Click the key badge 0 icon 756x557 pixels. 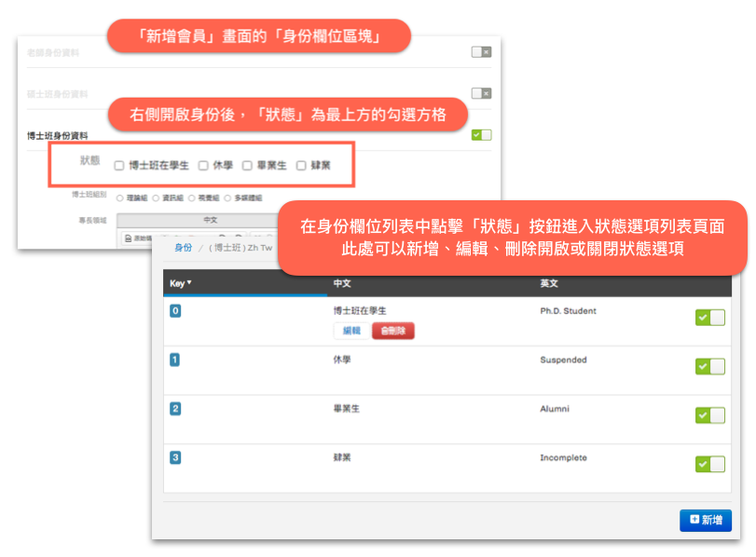175,311
